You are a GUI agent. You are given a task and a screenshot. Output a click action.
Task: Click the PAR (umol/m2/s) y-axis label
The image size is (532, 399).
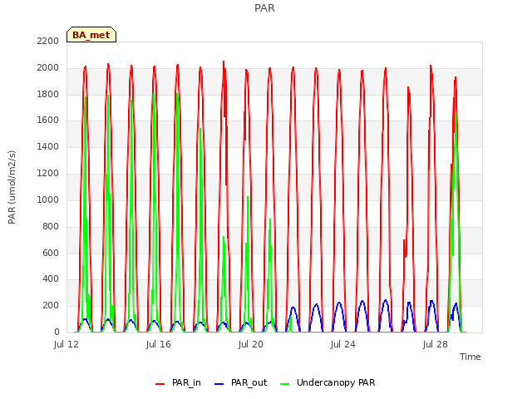click(x=12, y=187)
